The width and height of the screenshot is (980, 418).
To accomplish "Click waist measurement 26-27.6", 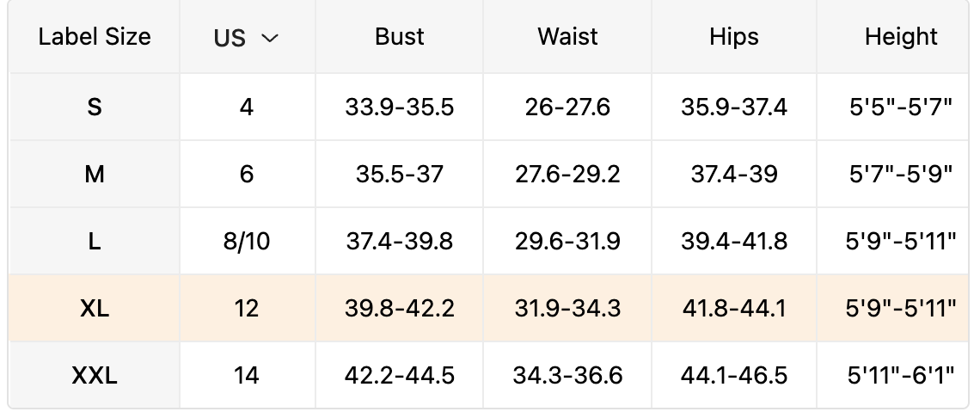I will (x=567, y=108).
